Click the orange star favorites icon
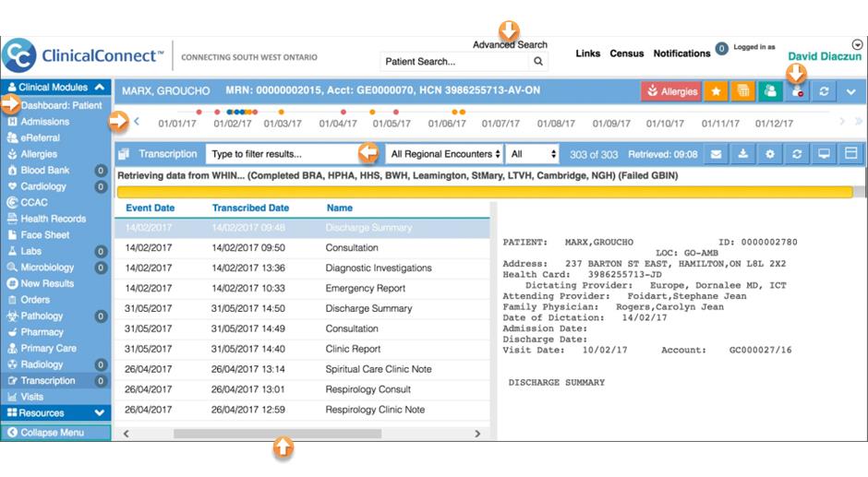The image size is (868, 477). coord(716,91)
